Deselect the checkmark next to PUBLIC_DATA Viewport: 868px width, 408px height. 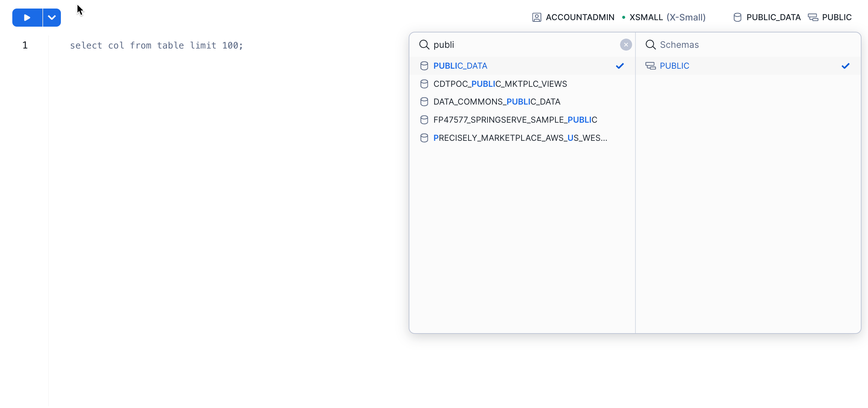coord(620,66)
